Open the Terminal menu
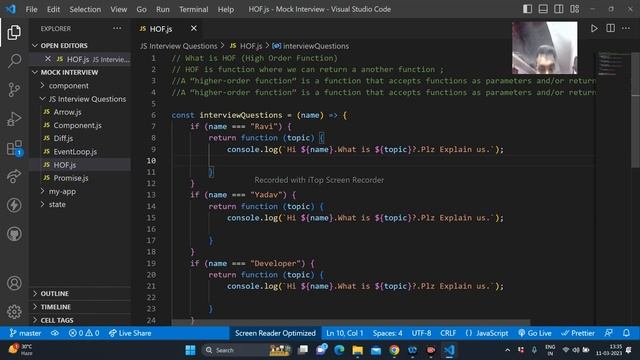 click(x=193, y=9)
